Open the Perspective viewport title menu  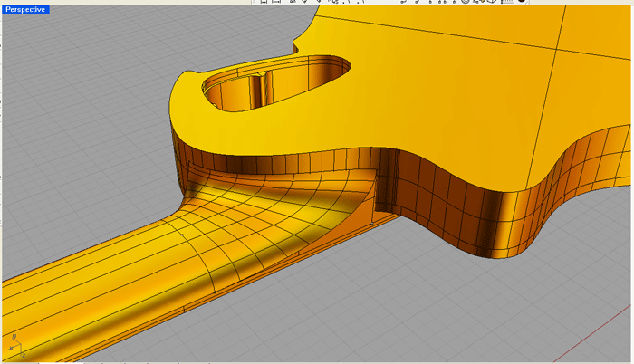click(25, 9)
